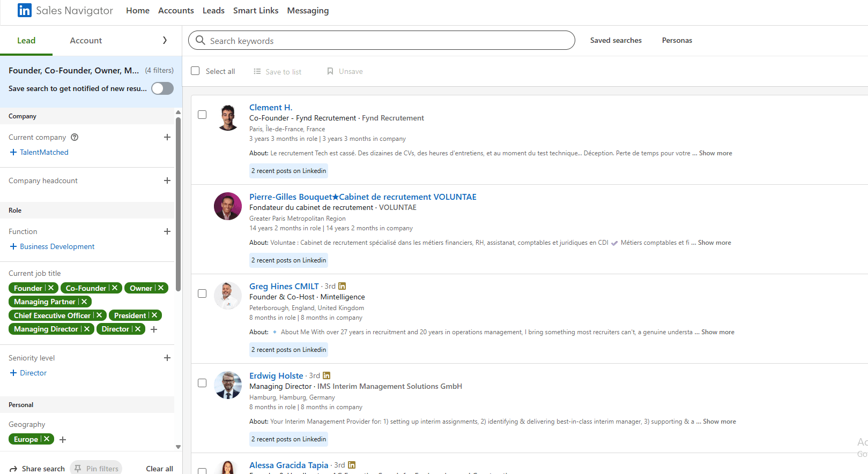Clear all filters
The width and height of the screenshot is (868, 474).
pyautogui.click(x=159, y=469)
